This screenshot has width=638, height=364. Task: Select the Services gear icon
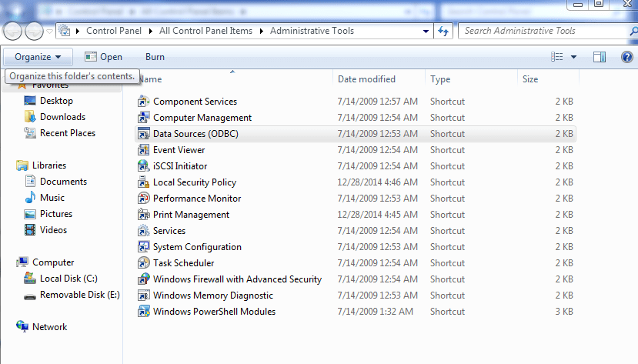(x=143, y=231)
